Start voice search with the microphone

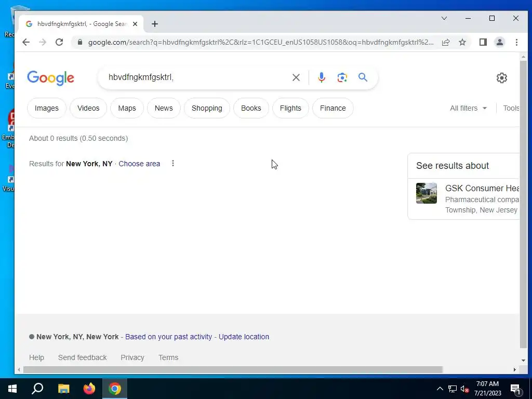(x=321, y=77)
